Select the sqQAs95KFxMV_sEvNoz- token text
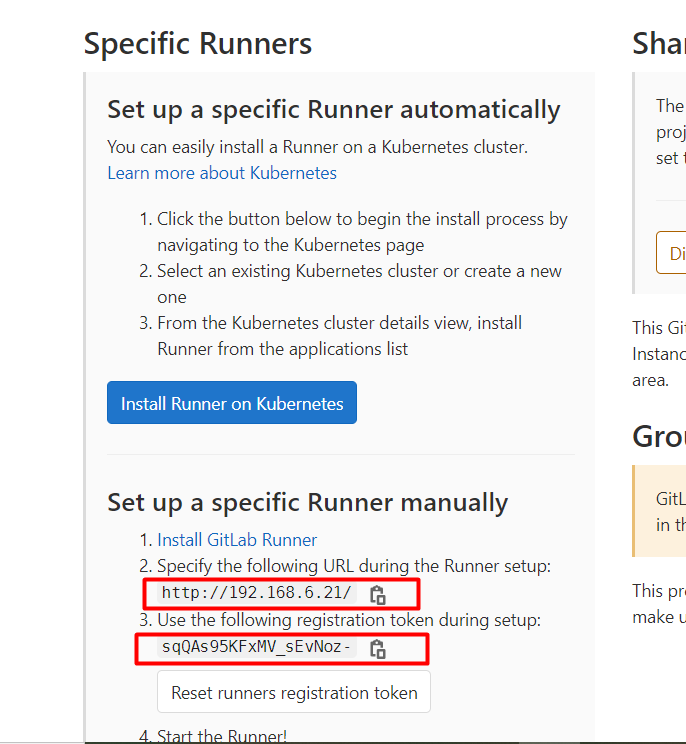Viewport: 686px width, 744px height. click(256, 647)
